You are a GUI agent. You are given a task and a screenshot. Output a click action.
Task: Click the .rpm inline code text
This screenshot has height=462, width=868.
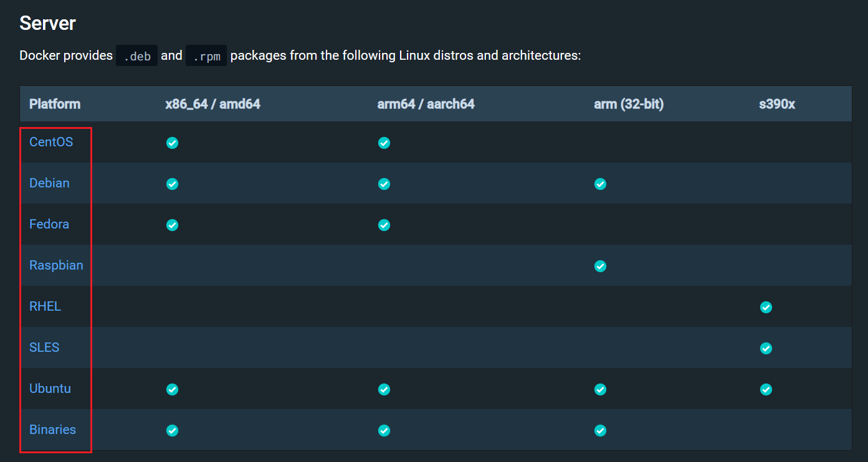(x=206, y=55)
